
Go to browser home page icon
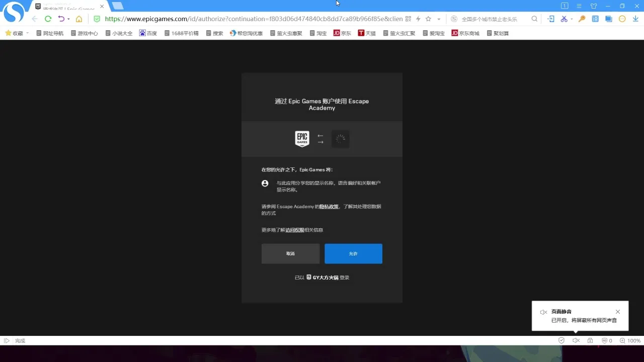coord(78,19)
